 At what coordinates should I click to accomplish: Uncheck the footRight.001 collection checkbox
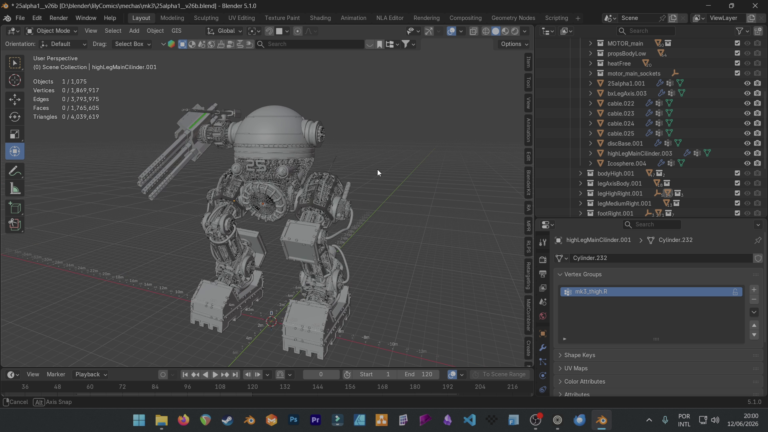click(x=737, y=213)
